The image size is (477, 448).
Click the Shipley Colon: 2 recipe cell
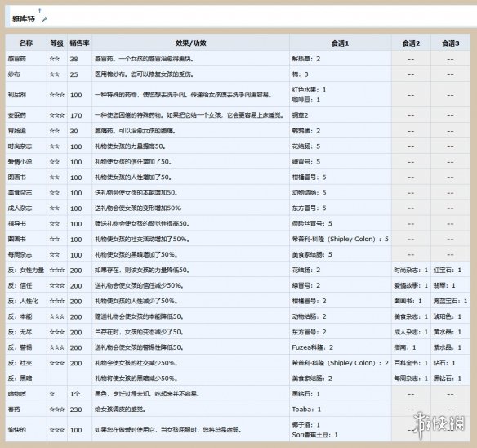point(340,363)
